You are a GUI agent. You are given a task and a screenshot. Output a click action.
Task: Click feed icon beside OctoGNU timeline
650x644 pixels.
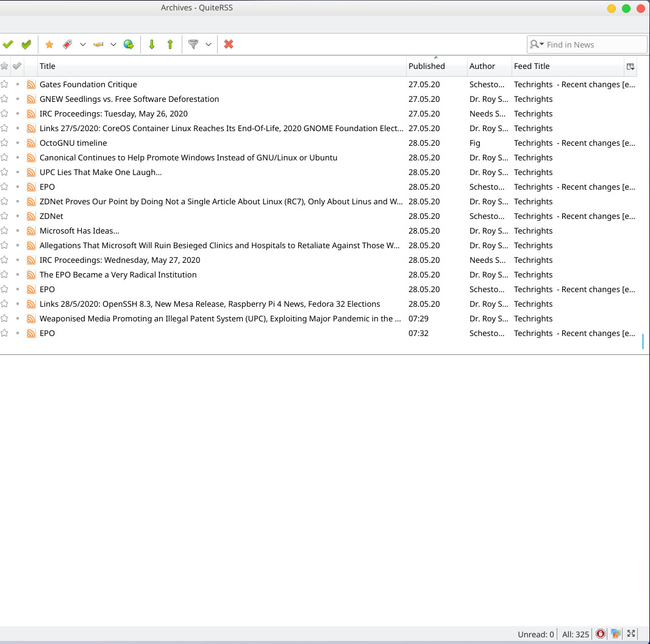pos(31,143)
